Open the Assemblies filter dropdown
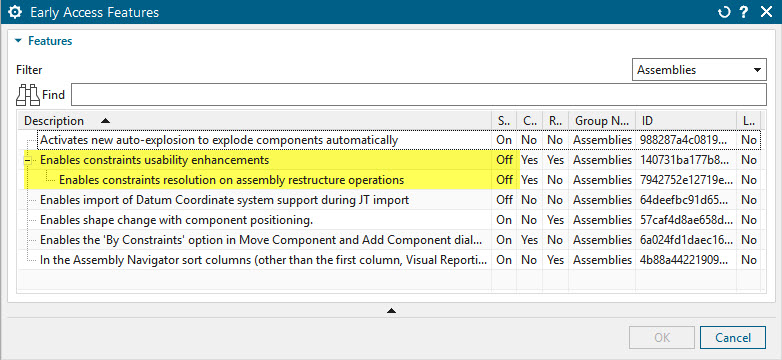Viewport: 782px width, 360px height. [699, 70]
